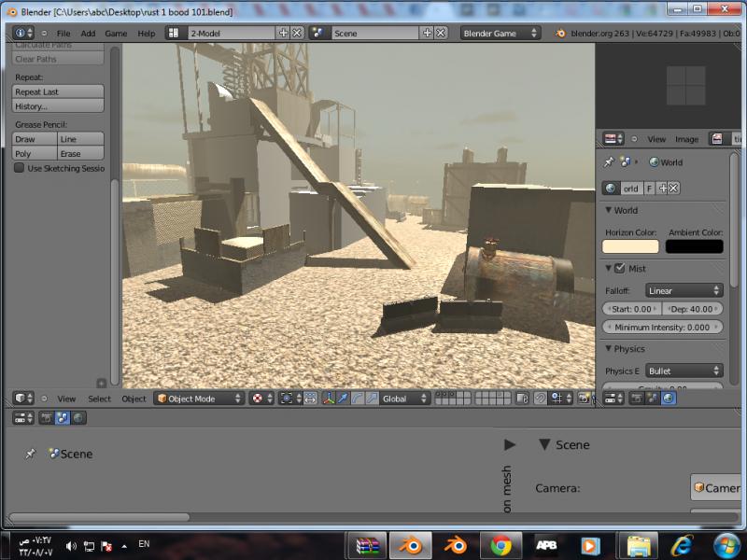
Task: Click the scene browse icon in header
Action: click(x=317, y=33)
